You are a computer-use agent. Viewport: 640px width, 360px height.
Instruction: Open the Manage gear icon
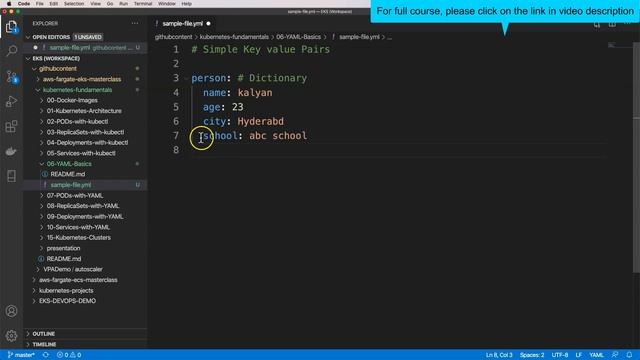tap(11, 336)
